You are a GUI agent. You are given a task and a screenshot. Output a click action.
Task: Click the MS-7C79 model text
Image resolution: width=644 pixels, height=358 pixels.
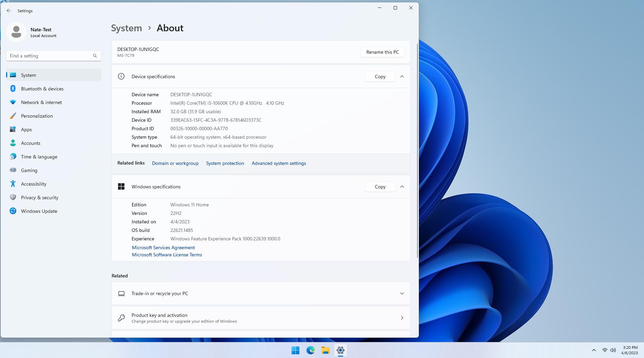126,55
